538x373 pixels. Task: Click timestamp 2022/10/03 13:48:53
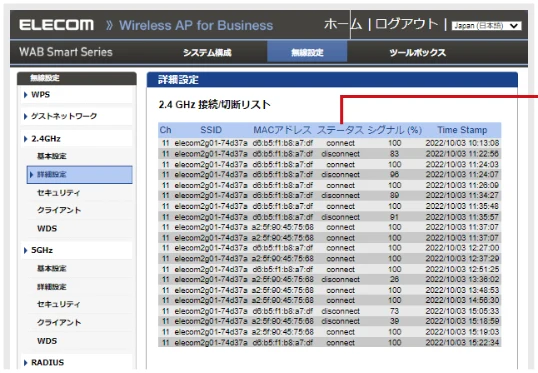tap(462, 290)
